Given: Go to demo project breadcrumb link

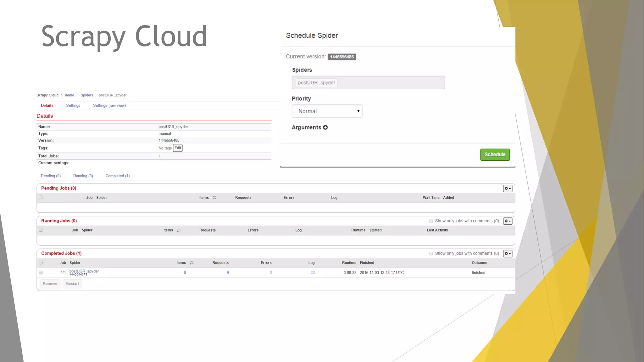Looking at the screenshot, I should point(69,95).
